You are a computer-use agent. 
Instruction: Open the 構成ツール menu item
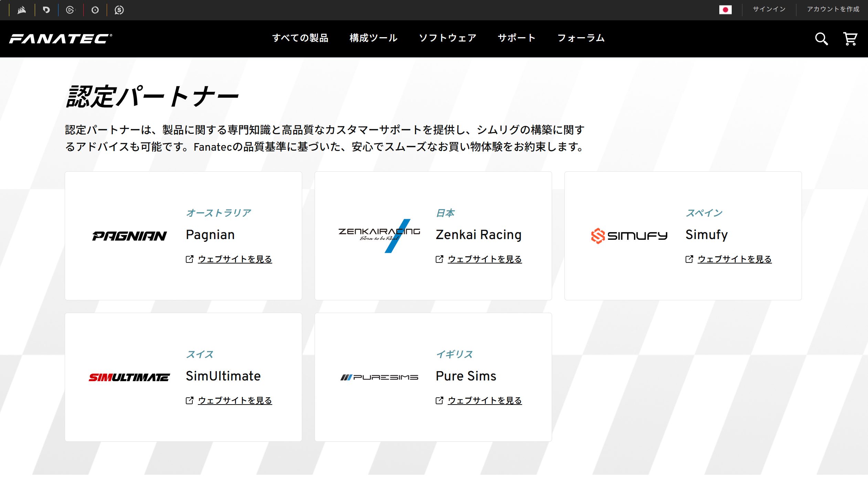coord(373,38)
